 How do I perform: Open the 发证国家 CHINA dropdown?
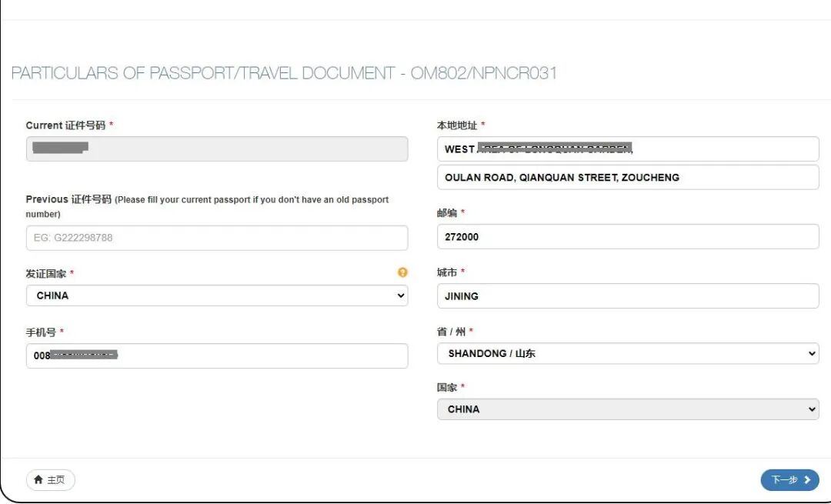click(x=217, y=295)
